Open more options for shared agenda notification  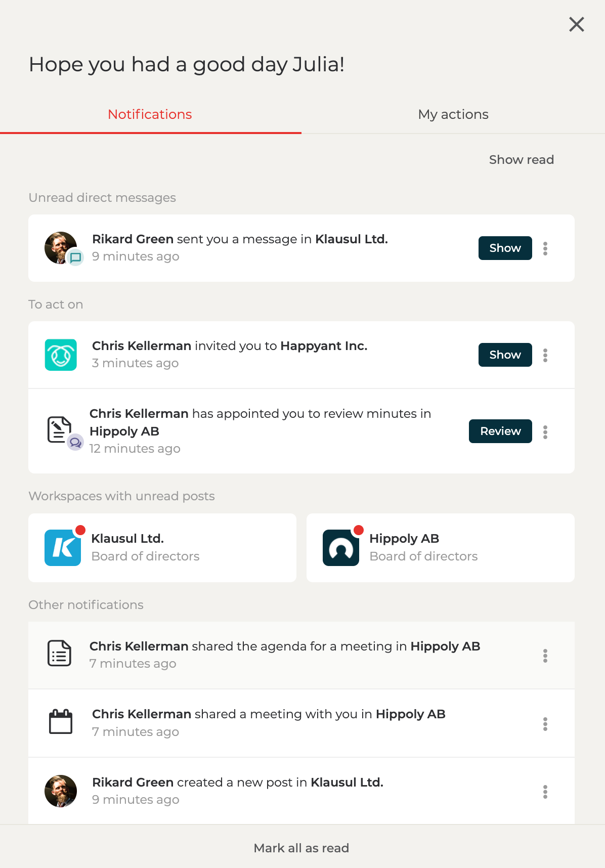coord(545,656)
